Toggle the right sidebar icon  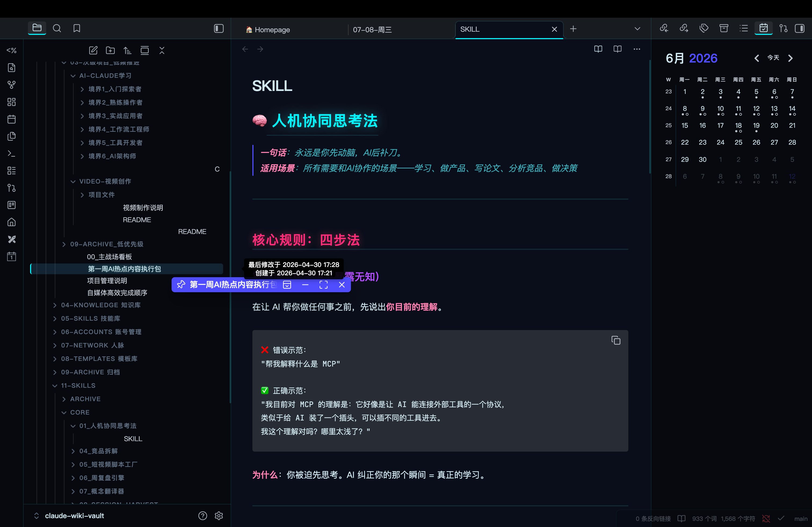tap(799, 28)
